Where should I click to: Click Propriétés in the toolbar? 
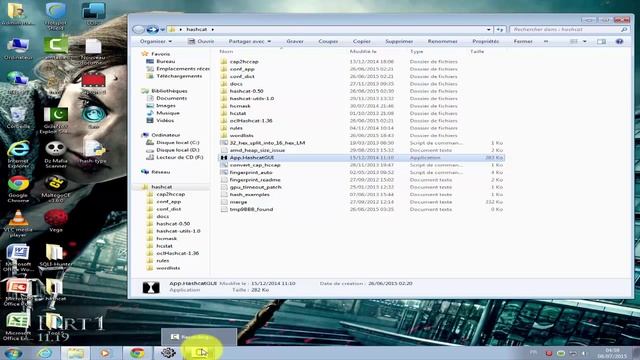pyautogui.click(x=485, y=41)
